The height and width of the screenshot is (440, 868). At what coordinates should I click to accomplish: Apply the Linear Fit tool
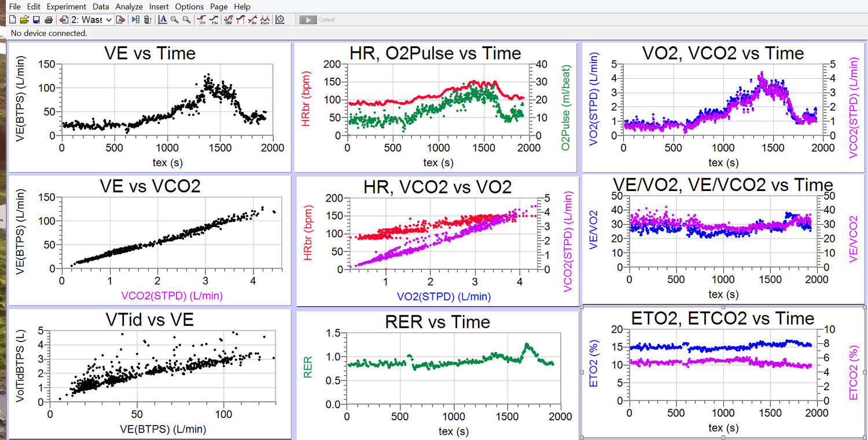coord(252,20)
